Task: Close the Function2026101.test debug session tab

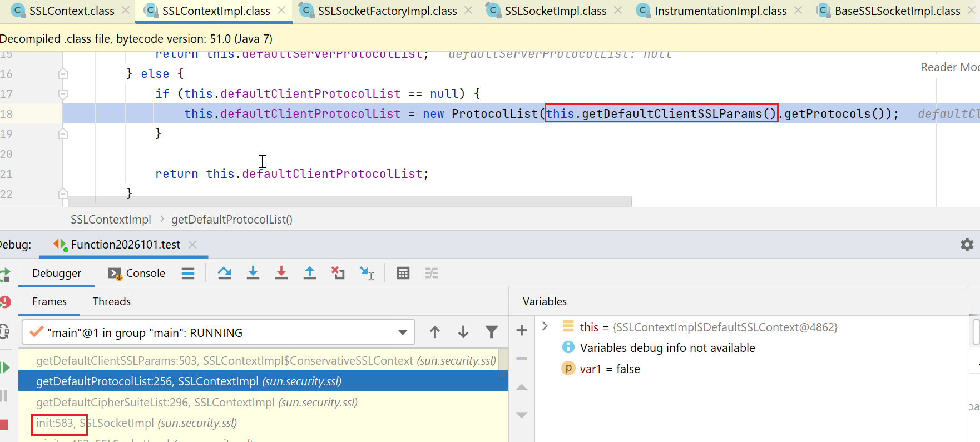Action: [192, 245]
